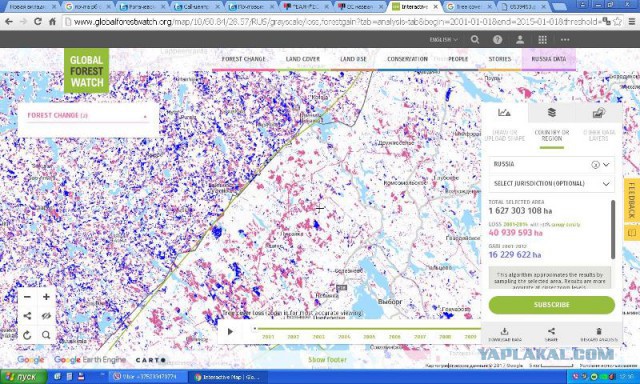Open Interactive Map Chrome taskbar item
The width and height of the screenshot is (640, 384).
tap(228, 377)
